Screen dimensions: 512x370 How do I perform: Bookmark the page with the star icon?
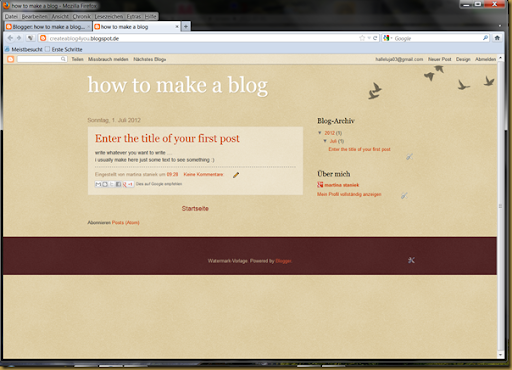click(362, 38)
